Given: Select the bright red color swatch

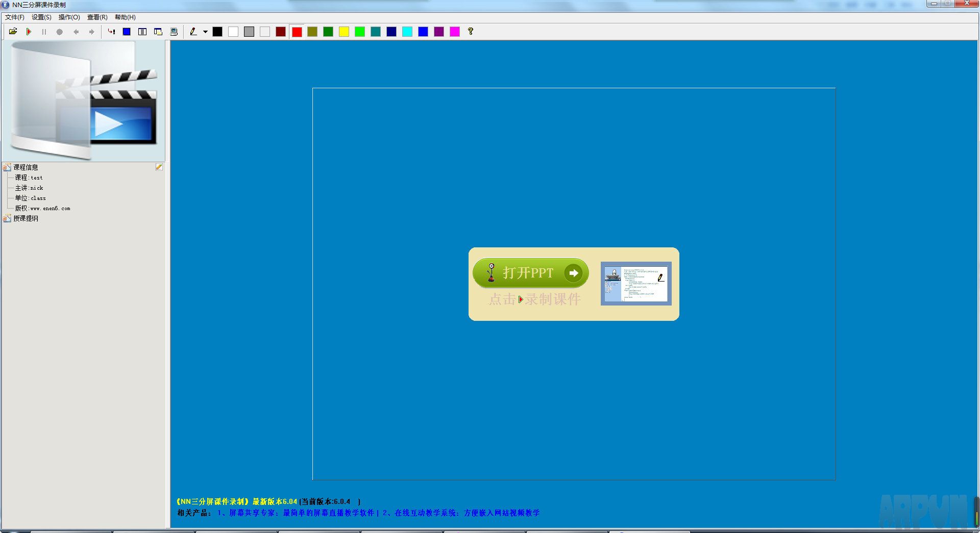Looking at the screenshot, I should coord(297,32).
